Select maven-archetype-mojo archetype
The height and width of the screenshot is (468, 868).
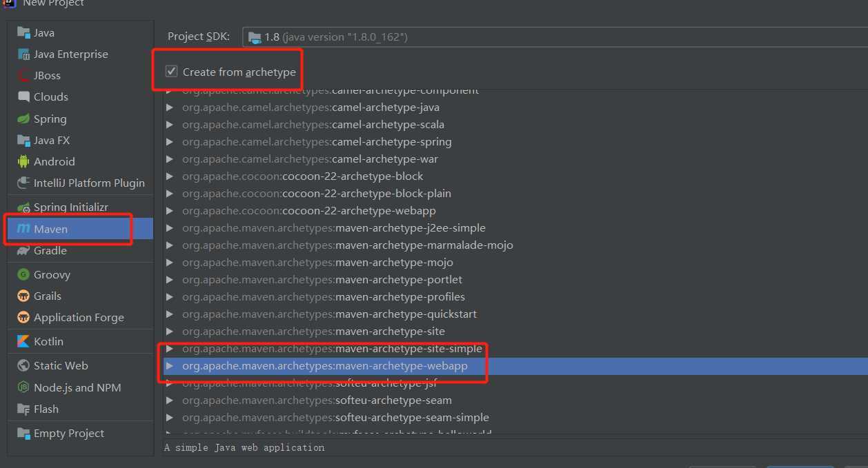[317, 263]
